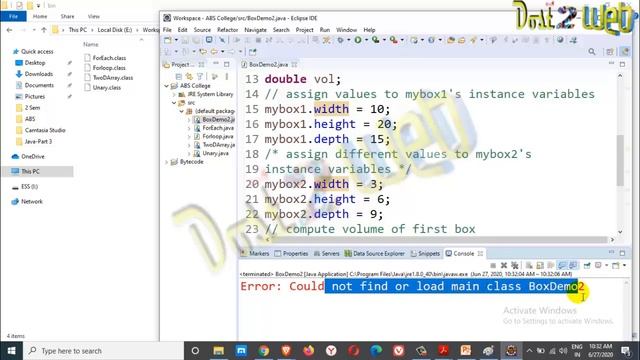640x360 pixels.
Task: Click Remove All Terminated Launches icon in the Console
Action: pos(514,265)
